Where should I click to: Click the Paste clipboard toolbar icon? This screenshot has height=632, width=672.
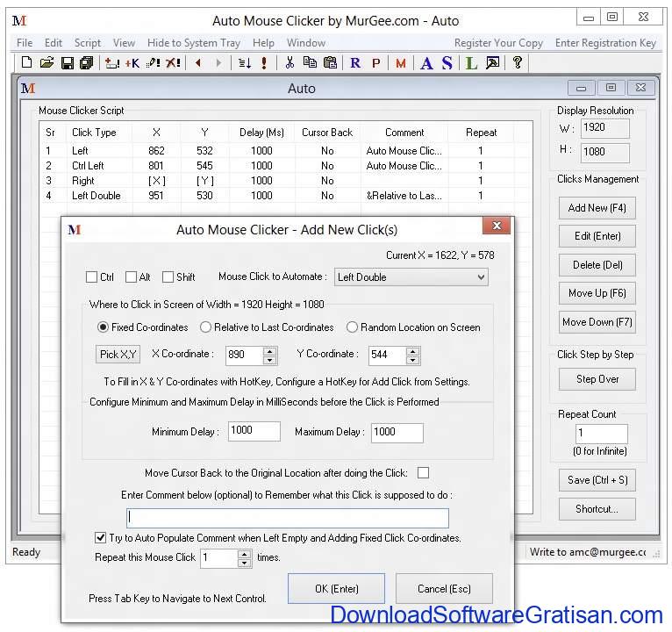tap(330, 62)
